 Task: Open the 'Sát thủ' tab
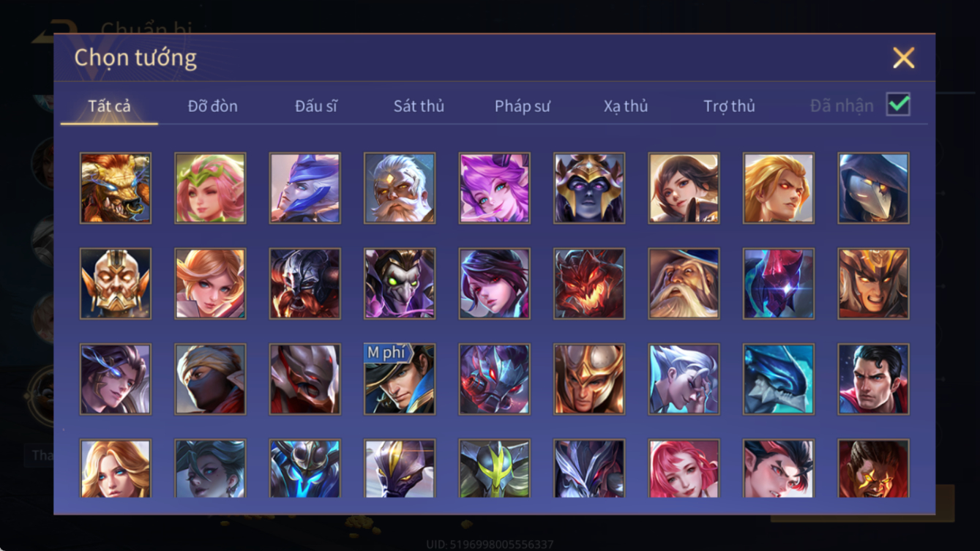click(x=419, y=106)
